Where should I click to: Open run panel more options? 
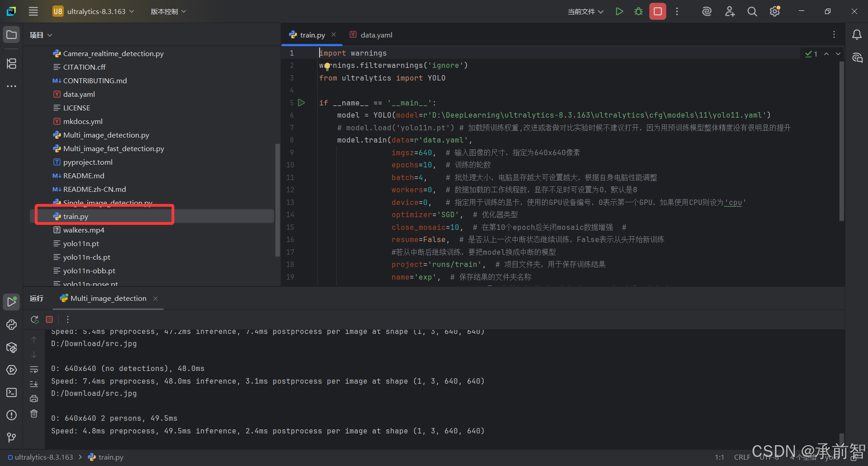[x=68, y=319]
